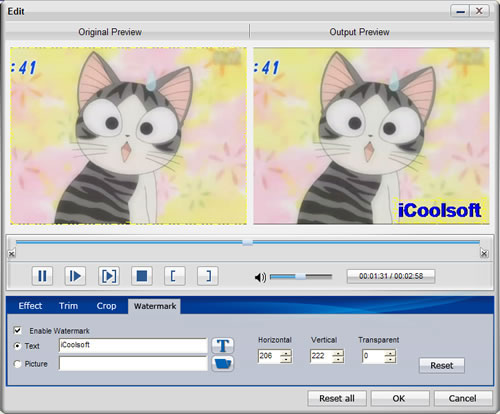Click the picture path input field
The width and height of the screenshot is (500, 414).
pyautogui.click(x=133, y=363)
